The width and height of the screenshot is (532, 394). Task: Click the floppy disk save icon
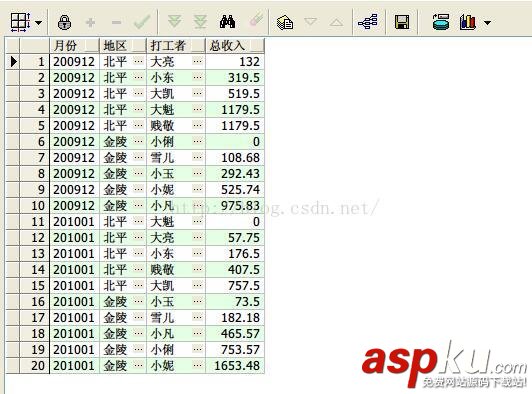tap(402, 22)
